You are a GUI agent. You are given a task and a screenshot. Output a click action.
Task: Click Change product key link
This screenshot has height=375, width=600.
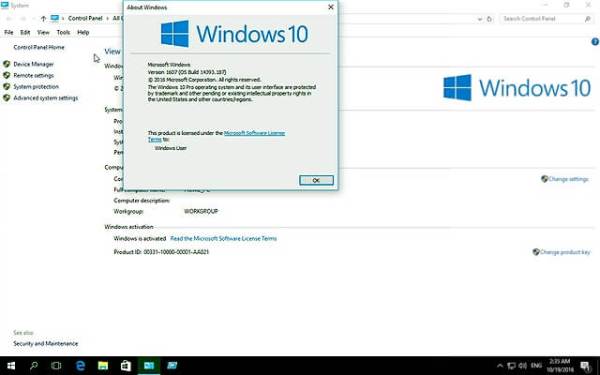565,252
